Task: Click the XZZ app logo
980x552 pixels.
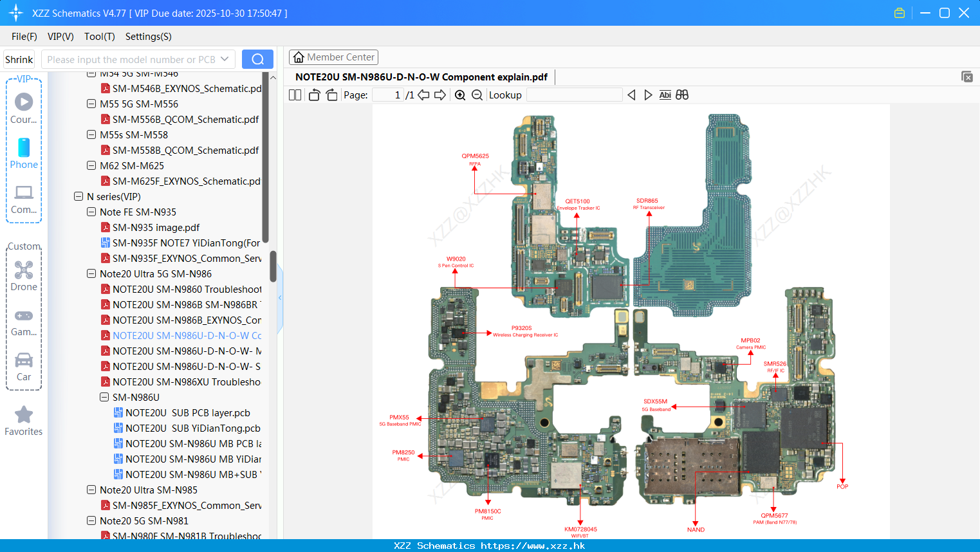Action: tap(16, 13)
